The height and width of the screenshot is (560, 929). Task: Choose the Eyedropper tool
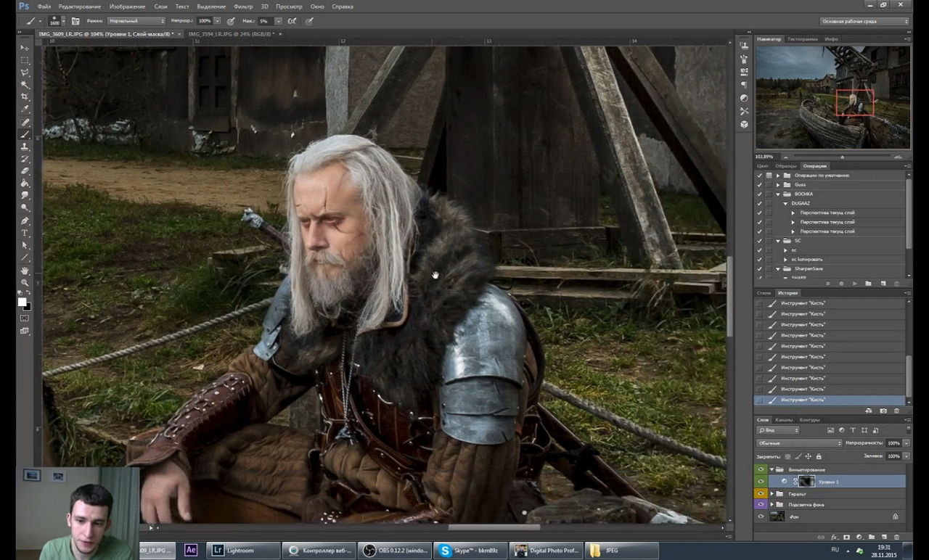(x=25, y=109)
